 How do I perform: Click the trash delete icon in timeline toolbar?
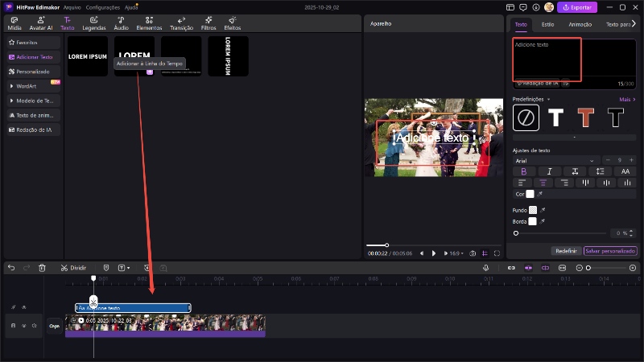[42, 267]
